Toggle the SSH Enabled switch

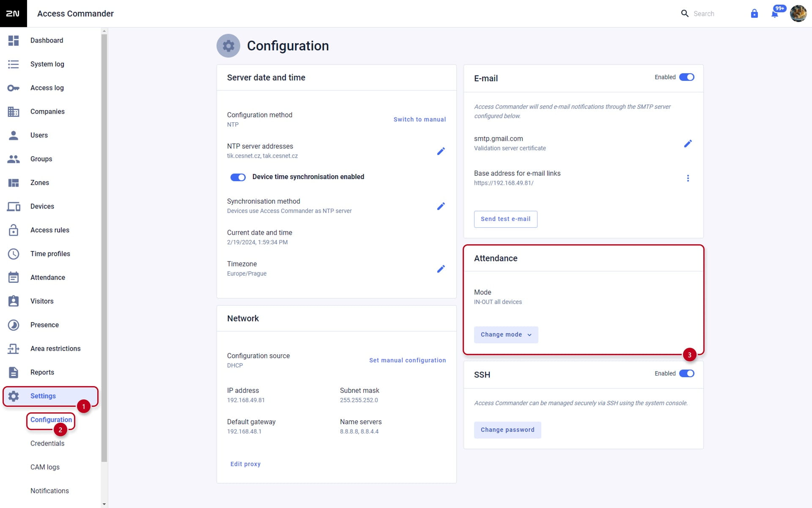point(686,373)
